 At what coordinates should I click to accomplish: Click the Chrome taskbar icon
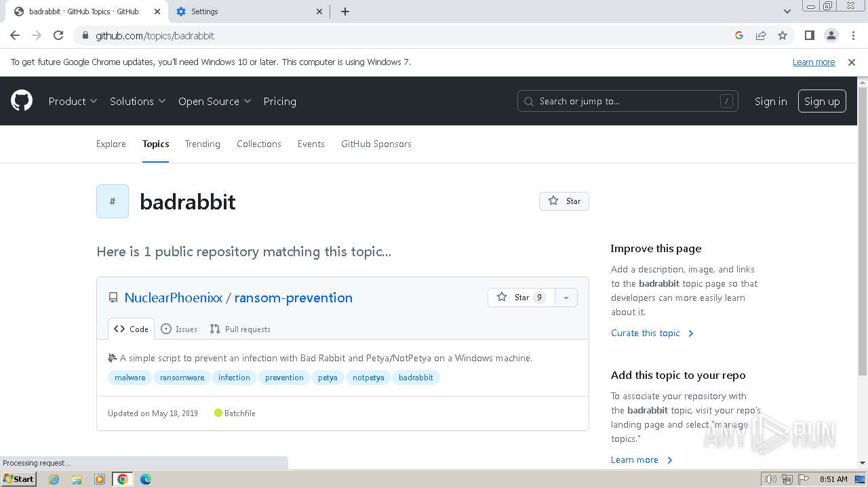tap(123, 479)
